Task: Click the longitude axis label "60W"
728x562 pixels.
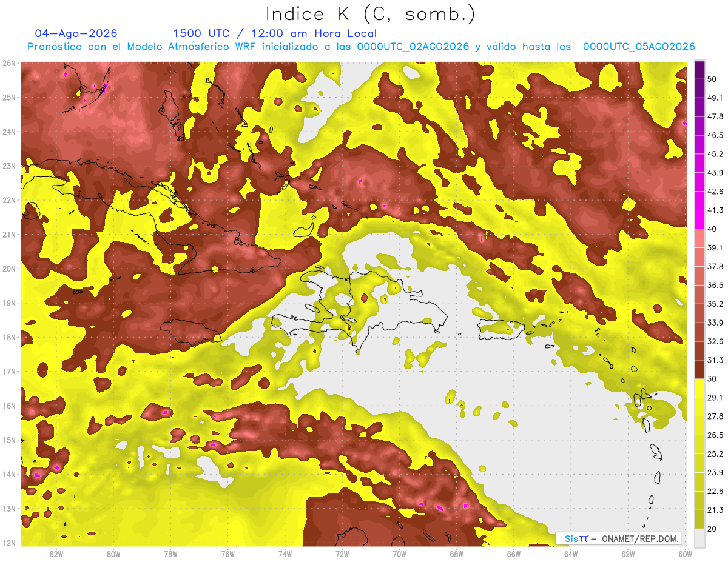Action: pos(685,554)
